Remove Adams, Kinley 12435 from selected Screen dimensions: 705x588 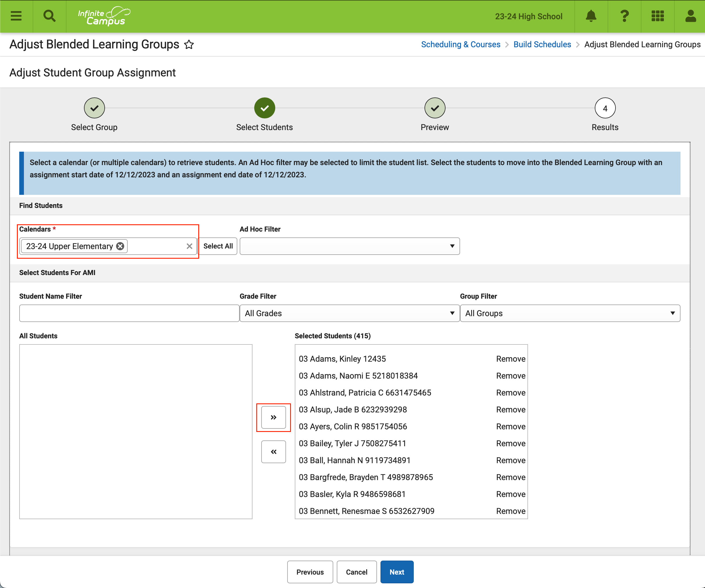point(511,359)
